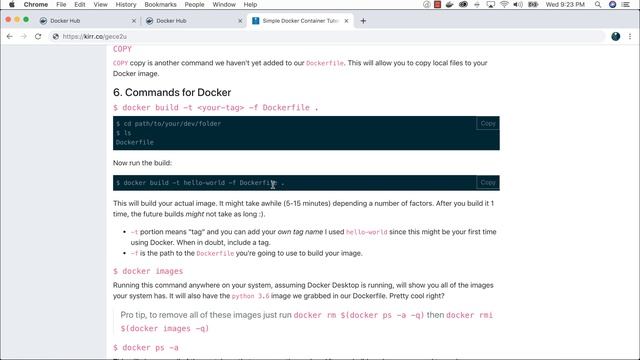Click the 'python 3.6' inline code
This screenshot has height=360, width=640.
click(x=250, y=296)
